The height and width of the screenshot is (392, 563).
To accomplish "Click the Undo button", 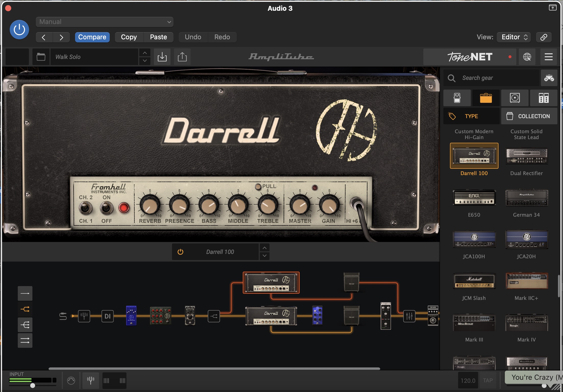I will pos(193,37).
